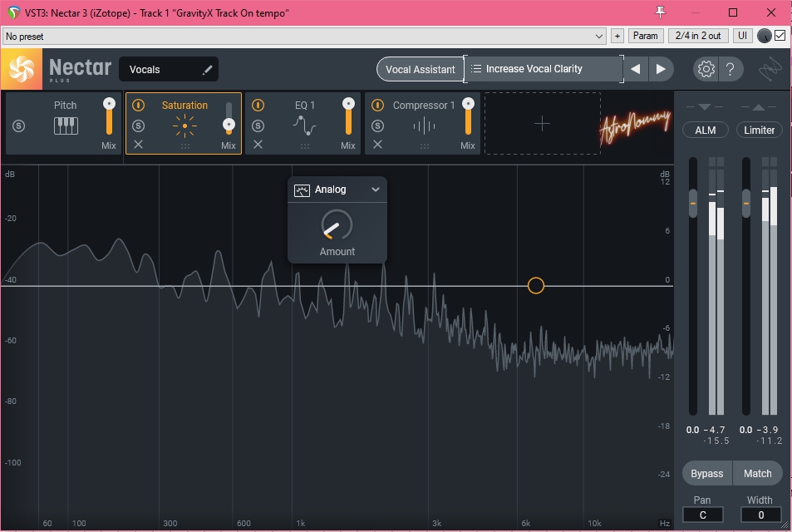Click the iZotope logo in the header corner
Screen dimensions: 792x532
pyautogui.click(x=770, y=69)
